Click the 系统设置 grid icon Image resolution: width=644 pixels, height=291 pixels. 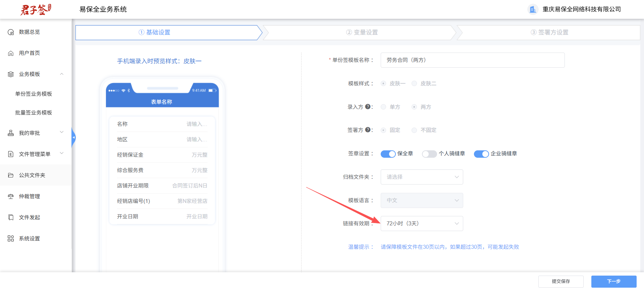(x=11, y=238)
